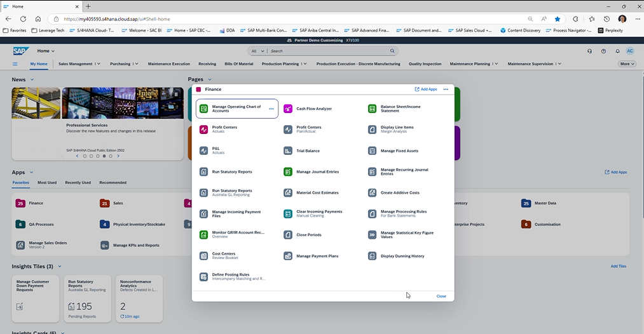Open Manage Statistical Key Figure Values icon
Screen dimensions: 644x334
pos(372,235)
